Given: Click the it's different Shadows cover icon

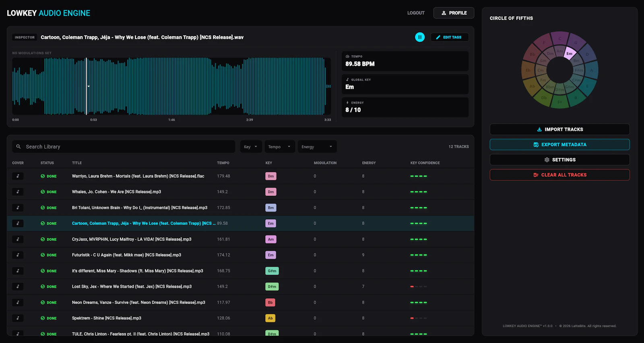Looking at the screenshot, I should (18, 271).
